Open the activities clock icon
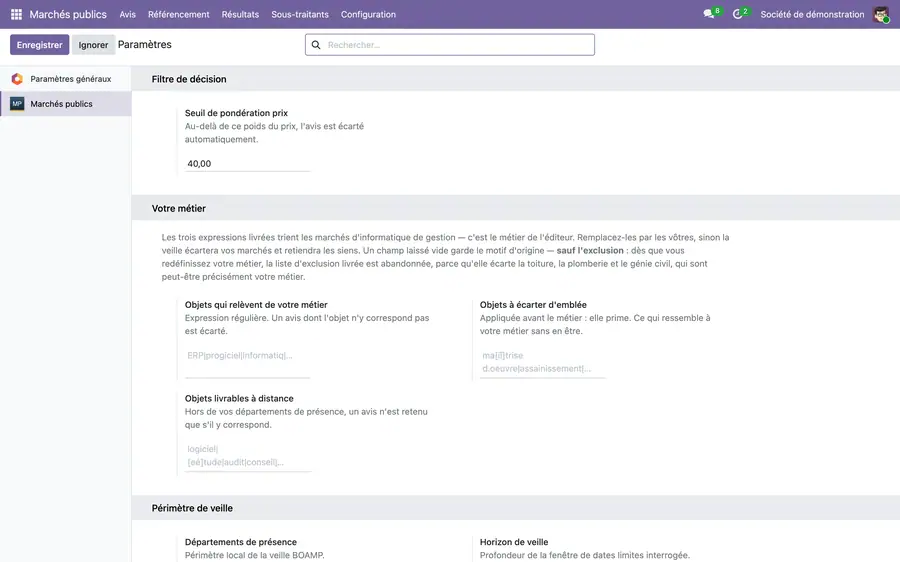The image size is (900, 562). (738, 14)
